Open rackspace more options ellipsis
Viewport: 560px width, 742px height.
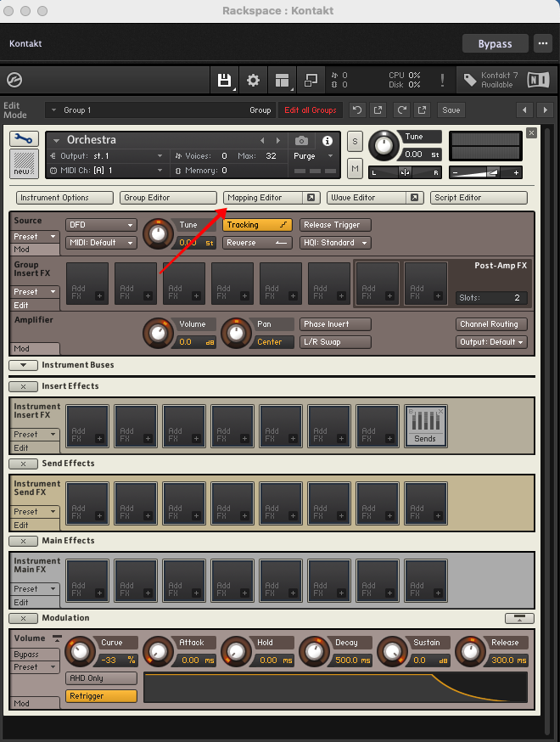543,43
